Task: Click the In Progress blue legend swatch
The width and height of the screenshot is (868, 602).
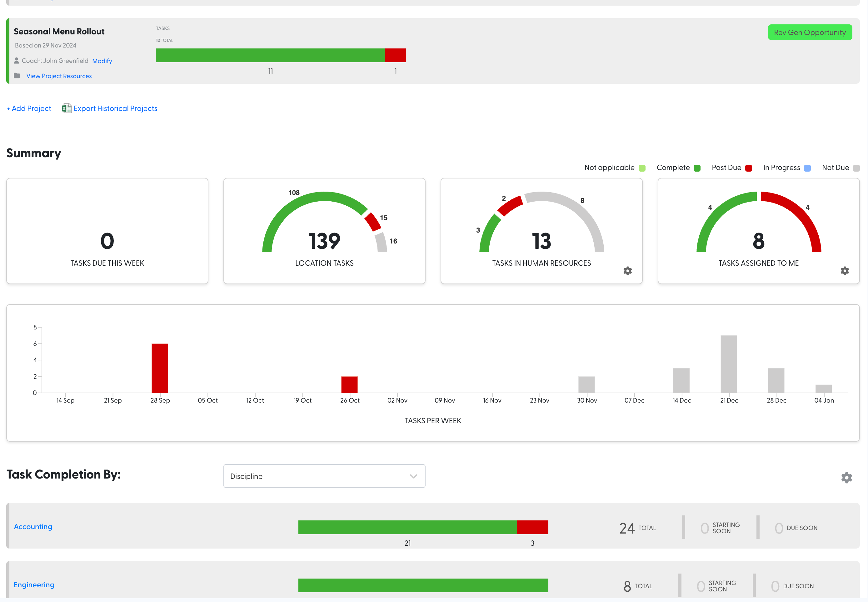Action: point(807,168)
